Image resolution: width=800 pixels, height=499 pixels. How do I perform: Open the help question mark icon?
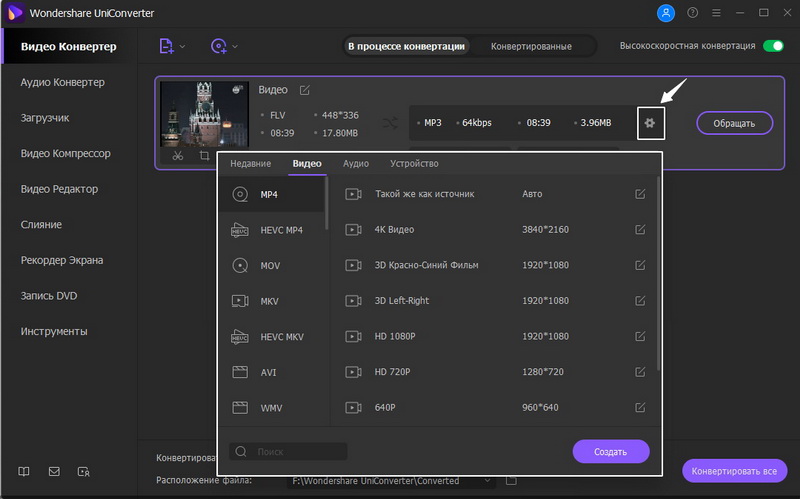click(693, 13)
